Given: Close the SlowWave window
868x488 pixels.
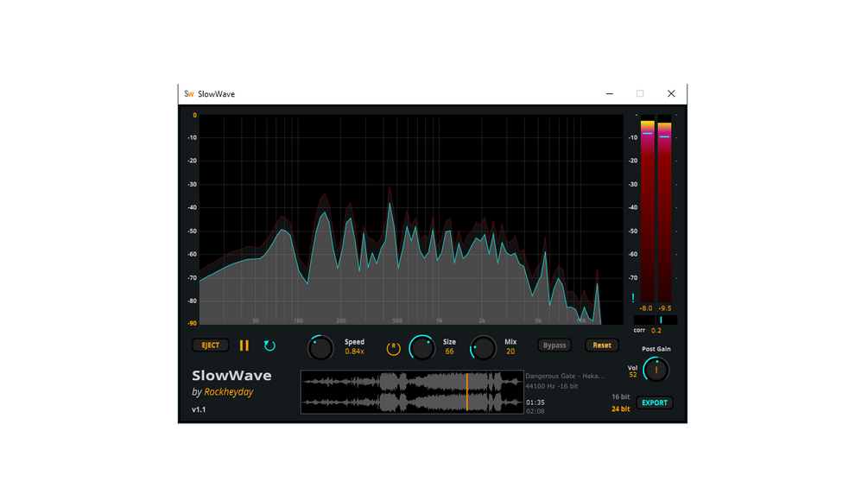Looking at the screenshot, I should point(671,93).
